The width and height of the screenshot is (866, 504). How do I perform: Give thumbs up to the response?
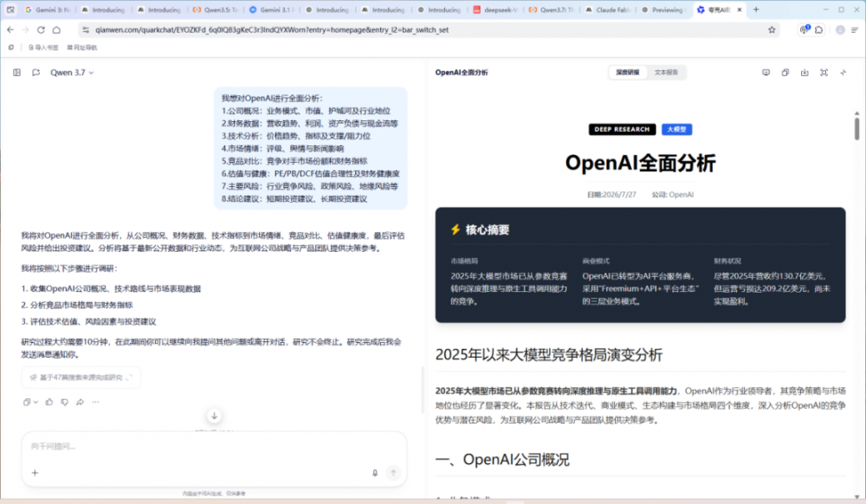49,402
